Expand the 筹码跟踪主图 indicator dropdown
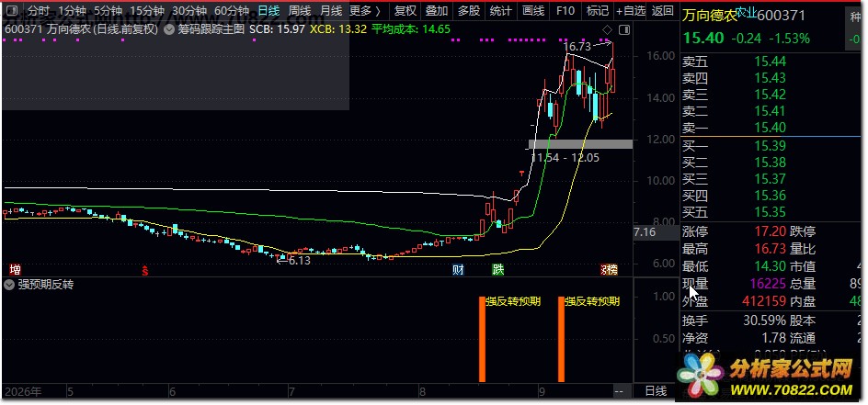The width and height of the screenshot is (868, 405). (169, 29)
